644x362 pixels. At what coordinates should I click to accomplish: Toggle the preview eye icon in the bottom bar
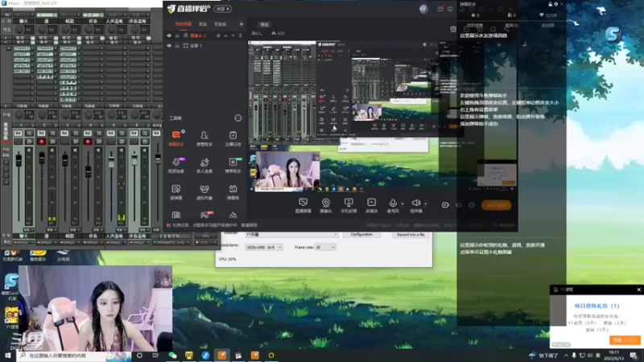[x=459, y=205]
